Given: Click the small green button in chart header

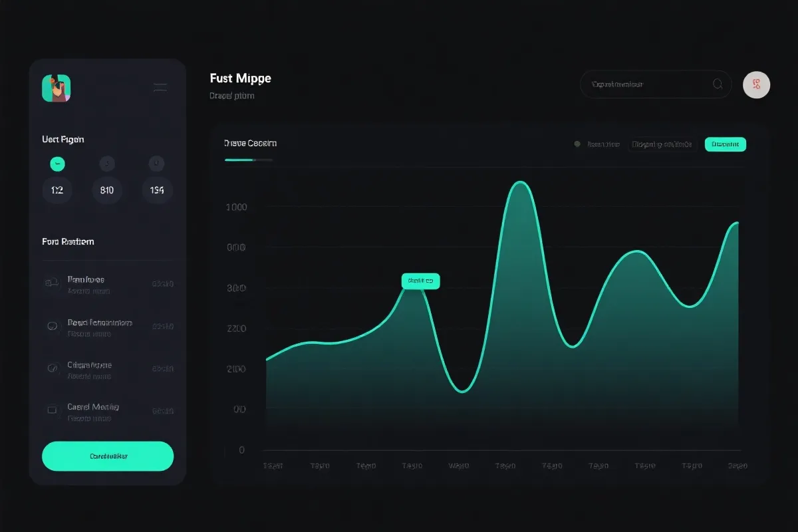Looking at the screenshot, I should click(x=725, y=144).
